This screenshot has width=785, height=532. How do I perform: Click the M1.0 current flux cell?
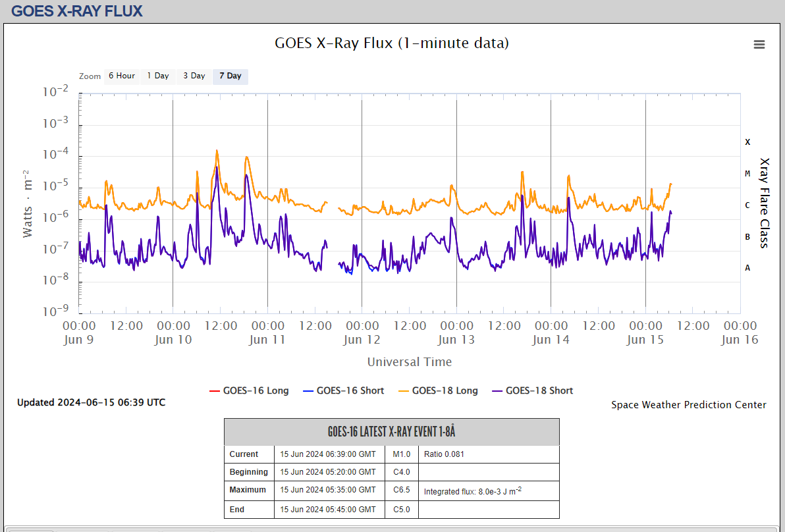(401, 454)
